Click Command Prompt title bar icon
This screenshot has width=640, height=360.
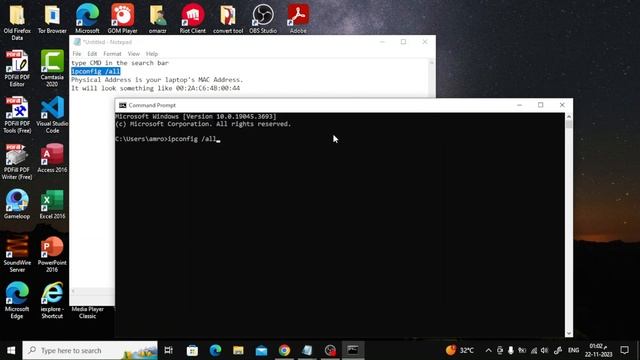point(122,105)
